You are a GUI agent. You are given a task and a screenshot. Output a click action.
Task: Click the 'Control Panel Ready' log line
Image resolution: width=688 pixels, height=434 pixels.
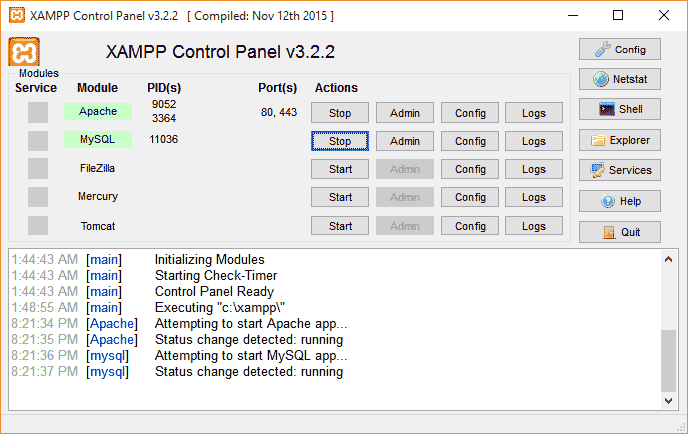click(x=214, y=292)
